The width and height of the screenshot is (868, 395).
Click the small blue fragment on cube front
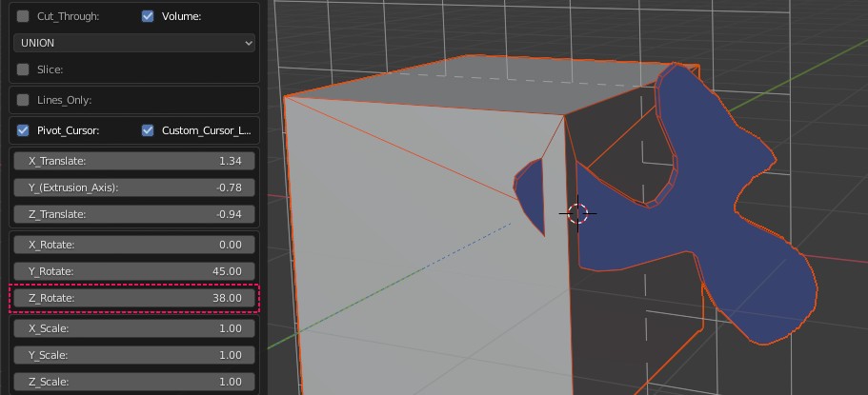pyautogui.click(x=530, y=186)
